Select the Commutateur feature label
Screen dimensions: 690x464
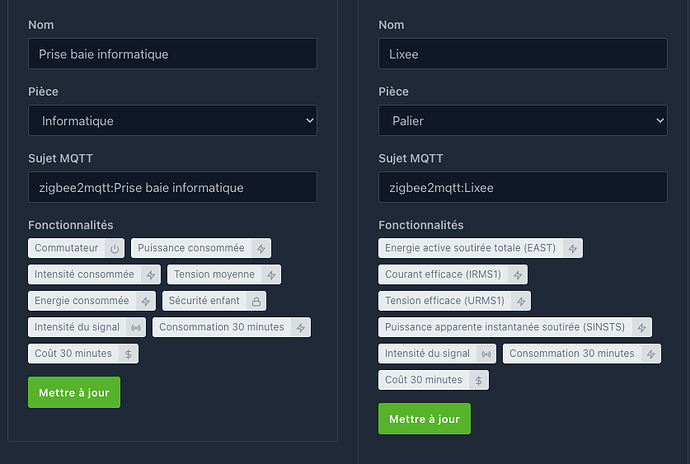pos(66,248)
